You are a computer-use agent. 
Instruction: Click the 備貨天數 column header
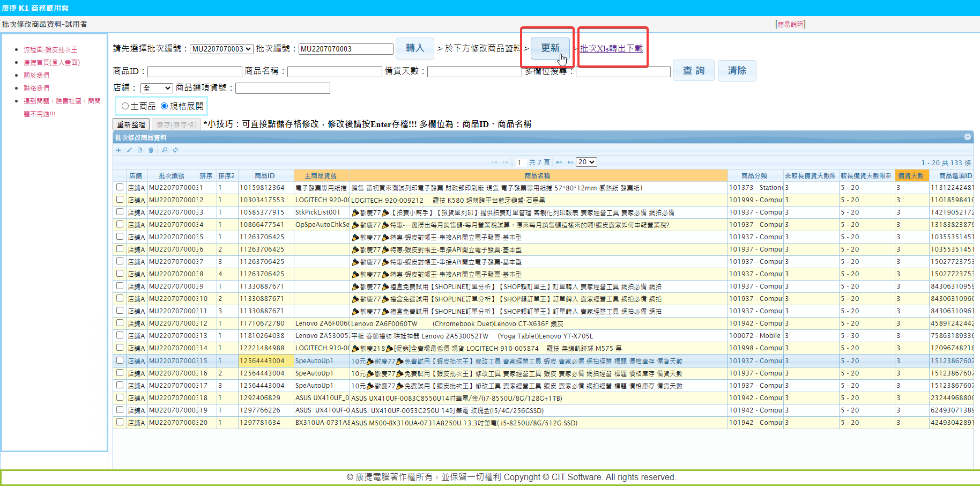pos(911,175)
